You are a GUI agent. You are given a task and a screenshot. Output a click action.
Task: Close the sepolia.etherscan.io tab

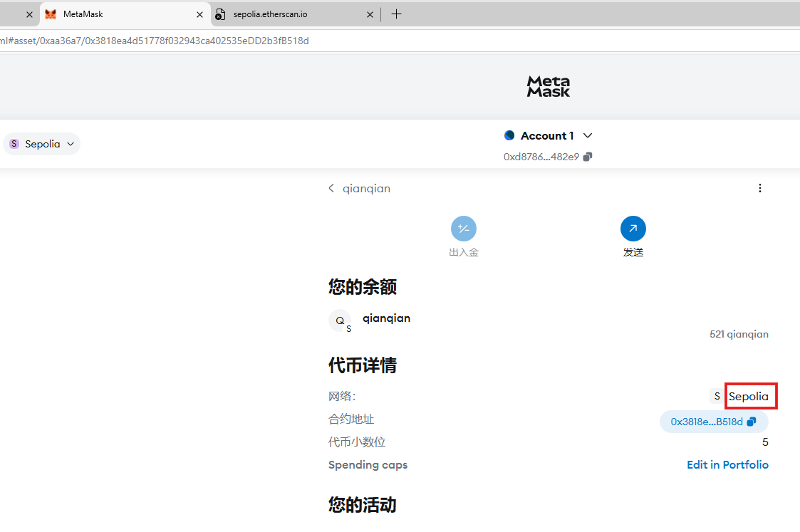pos(370,14)
